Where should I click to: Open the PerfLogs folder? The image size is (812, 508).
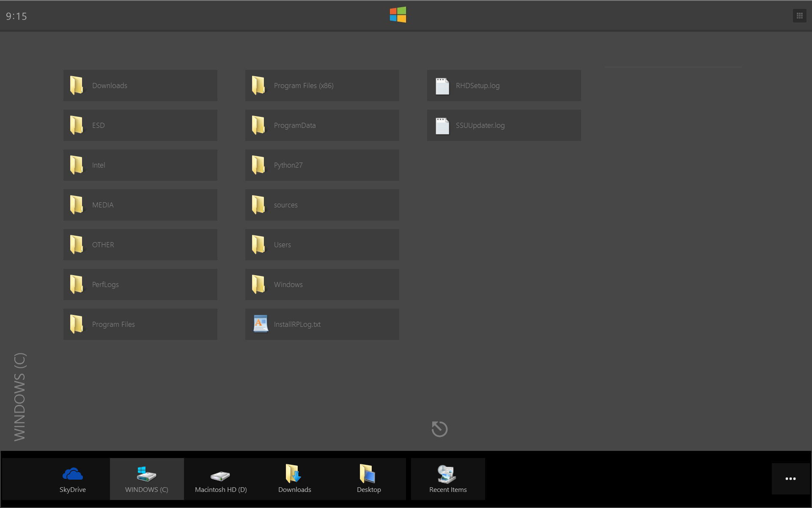[140, 284]
